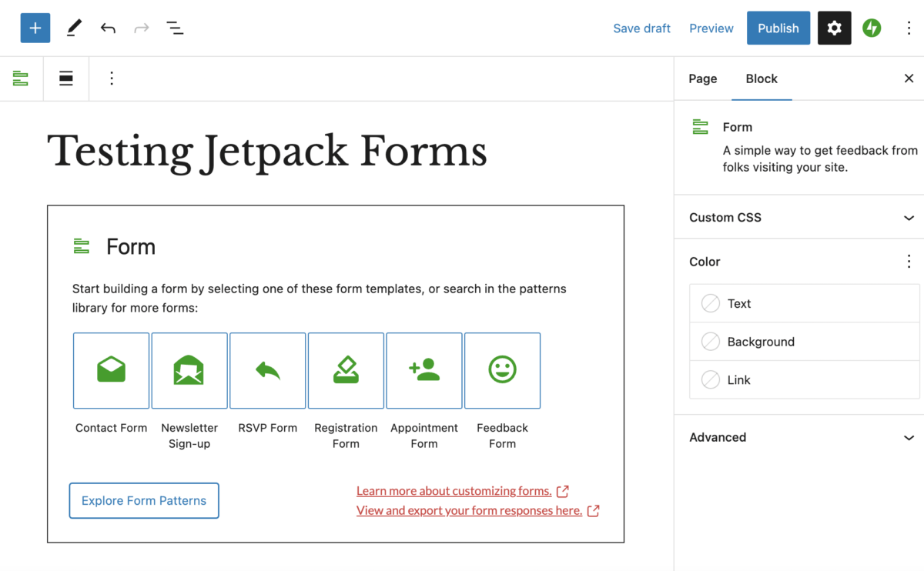Choose the Contact Form template icon
The width and height of the screenshot is (924, 571).
tap(111, 370)
